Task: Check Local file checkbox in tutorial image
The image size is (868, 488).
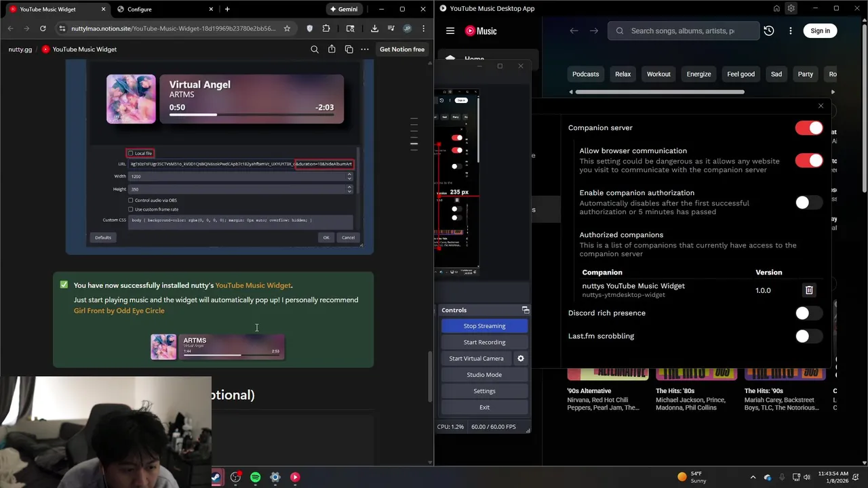Action: click(x=131, y=153)
